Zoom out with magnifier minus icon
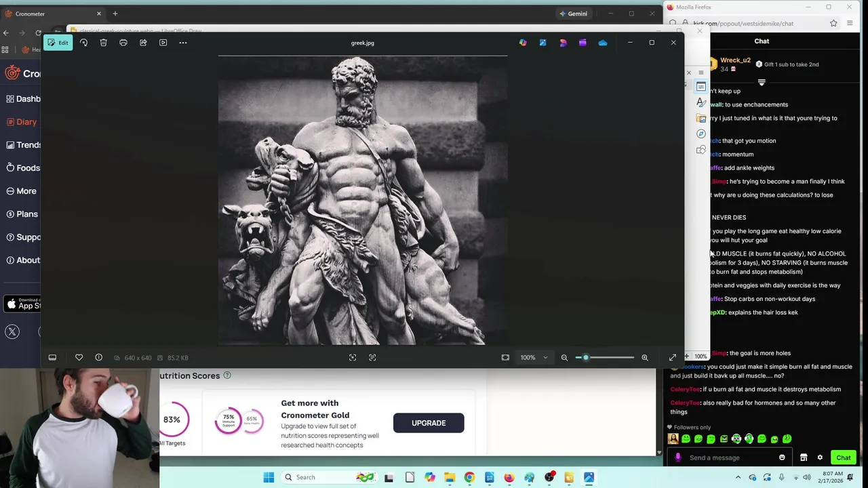The width and height of the screenshot is (868, 488). click(564, 357)
